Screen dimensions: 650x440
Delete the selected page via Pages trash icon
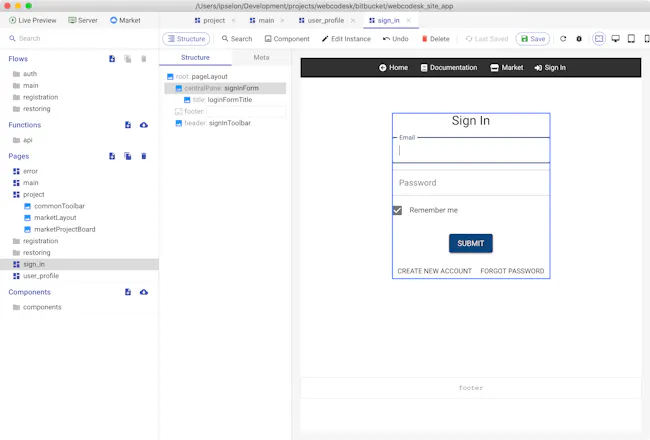pos(143,156)
